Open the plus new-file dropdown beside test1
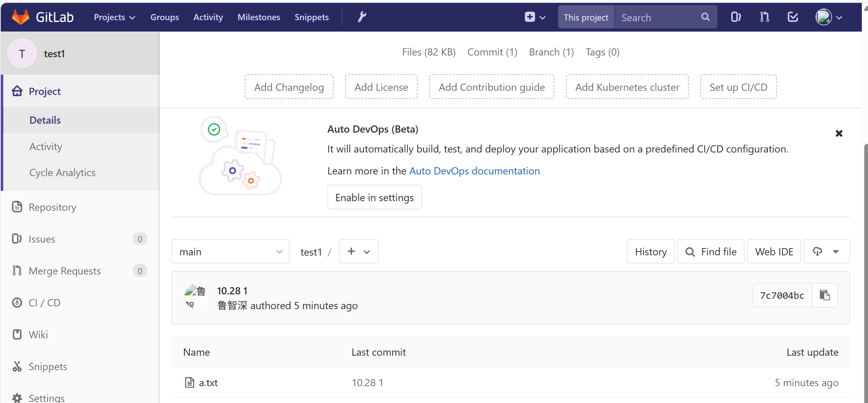 tap(359, 252)
